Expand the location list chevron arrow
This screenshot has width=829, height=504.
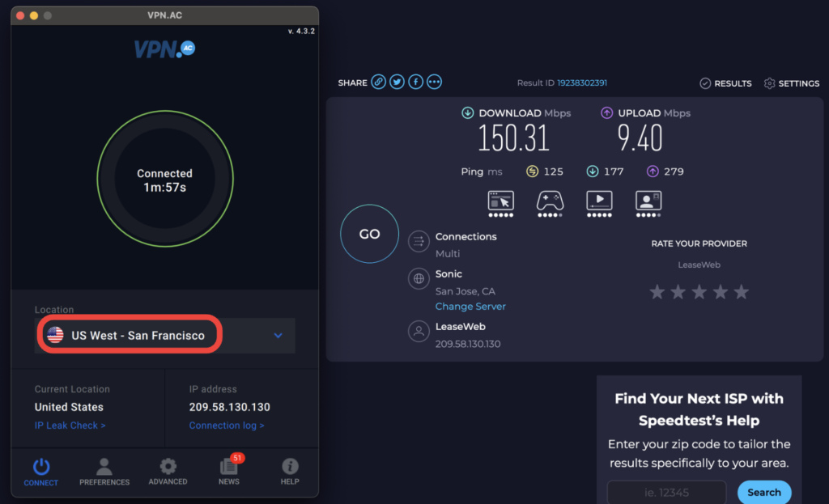coord(278,336)
